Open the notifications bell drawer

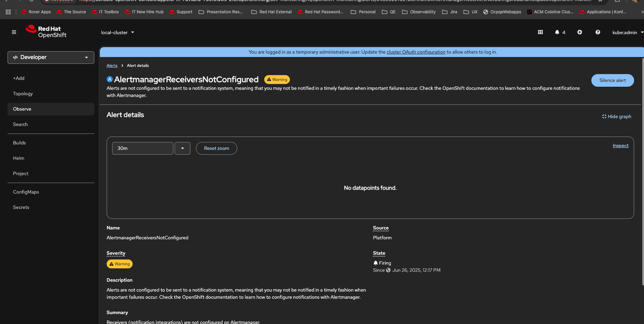560,32
